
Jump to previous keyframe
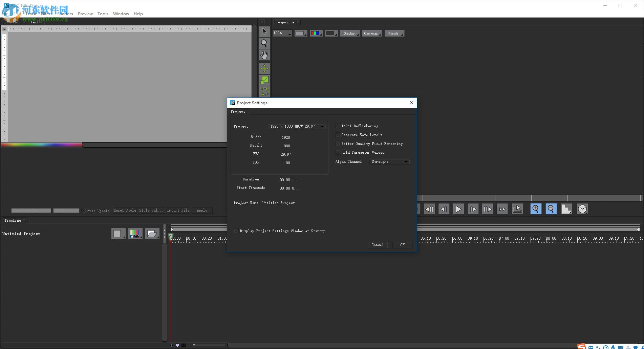(429, 209)
